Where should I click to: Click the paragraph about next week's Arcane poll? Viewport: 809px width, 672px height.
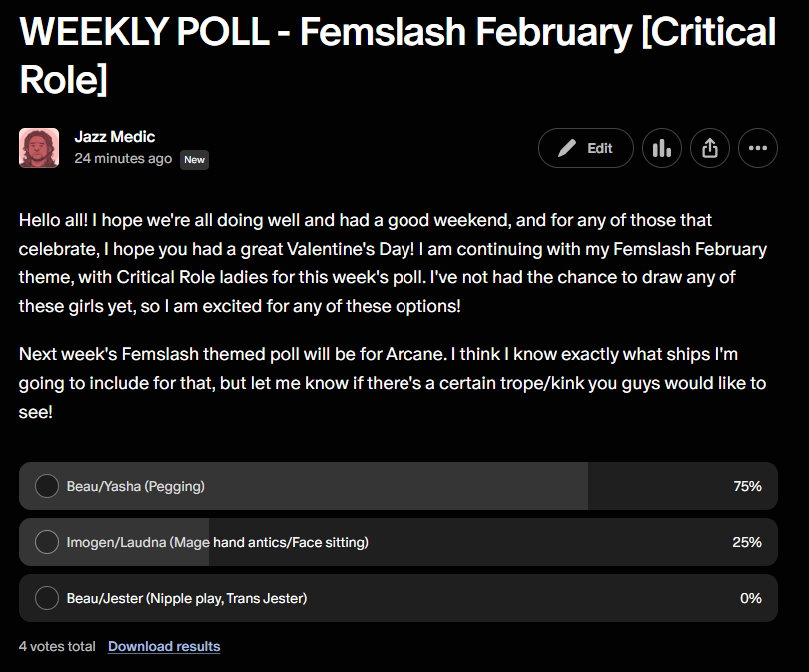pos(392,383)
